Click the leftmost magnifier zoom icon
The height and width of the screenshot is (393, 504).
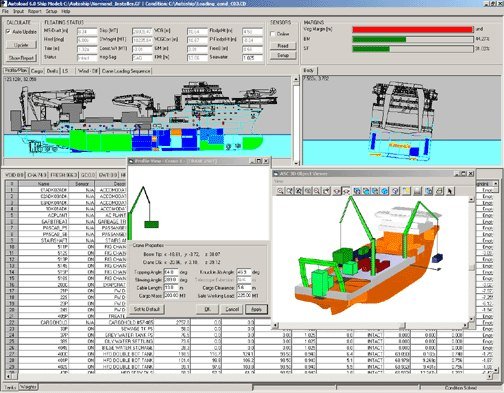tap(280, 191)
